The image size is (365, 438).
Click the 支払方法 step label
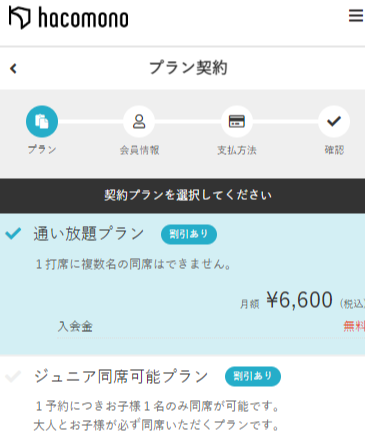237,150
